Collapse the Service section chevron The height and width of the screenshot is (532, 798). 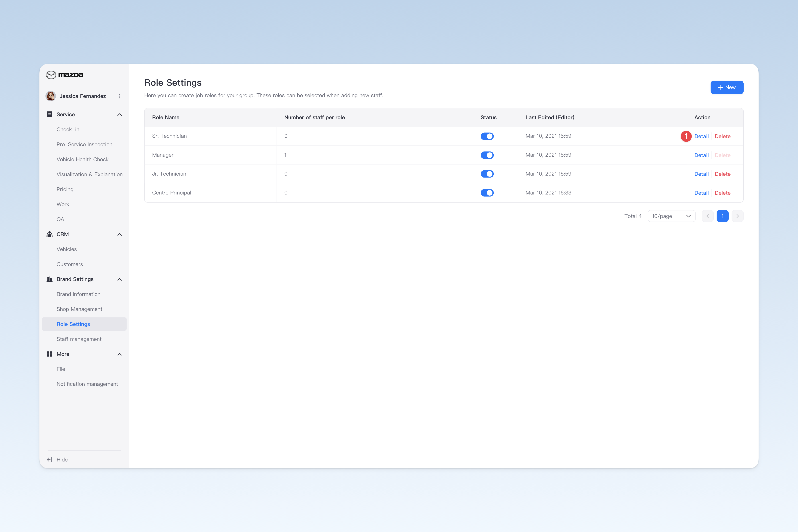coord(119,115)
